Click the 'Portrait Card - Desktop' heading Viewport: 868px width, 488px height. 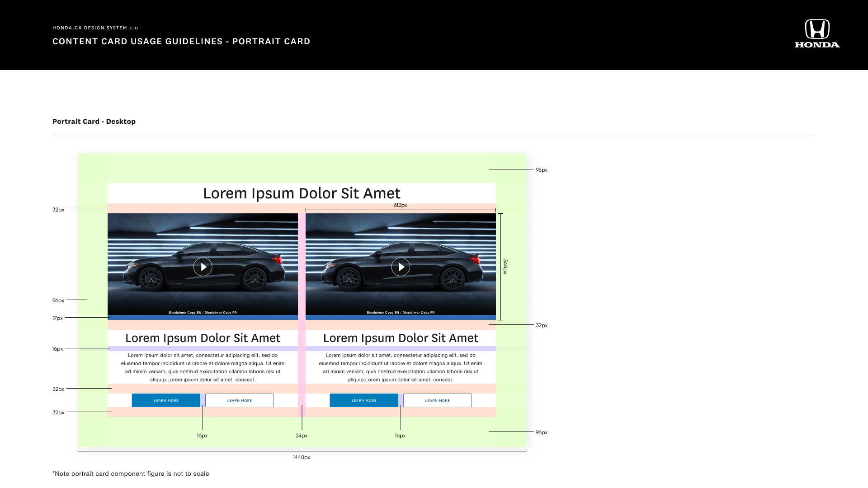tap(94, 122)
